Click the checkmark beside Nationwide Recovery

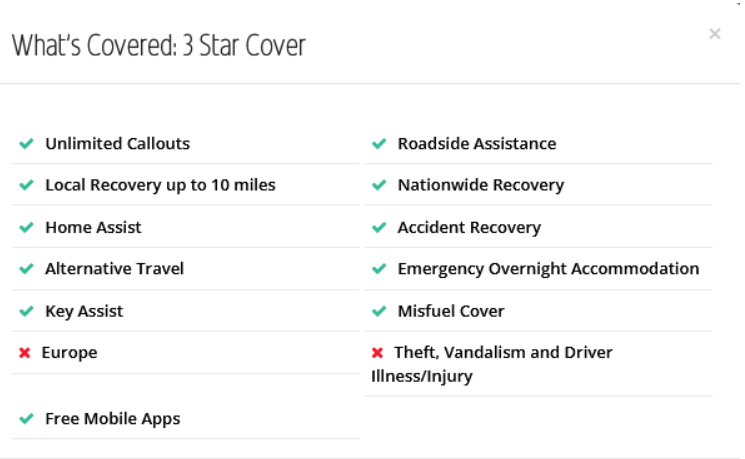(x=379, y=186)
